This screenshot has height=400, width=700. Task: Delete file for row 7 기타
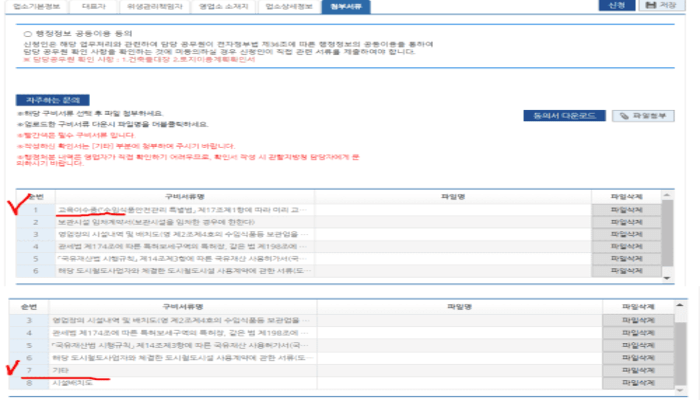pos(638,370)
